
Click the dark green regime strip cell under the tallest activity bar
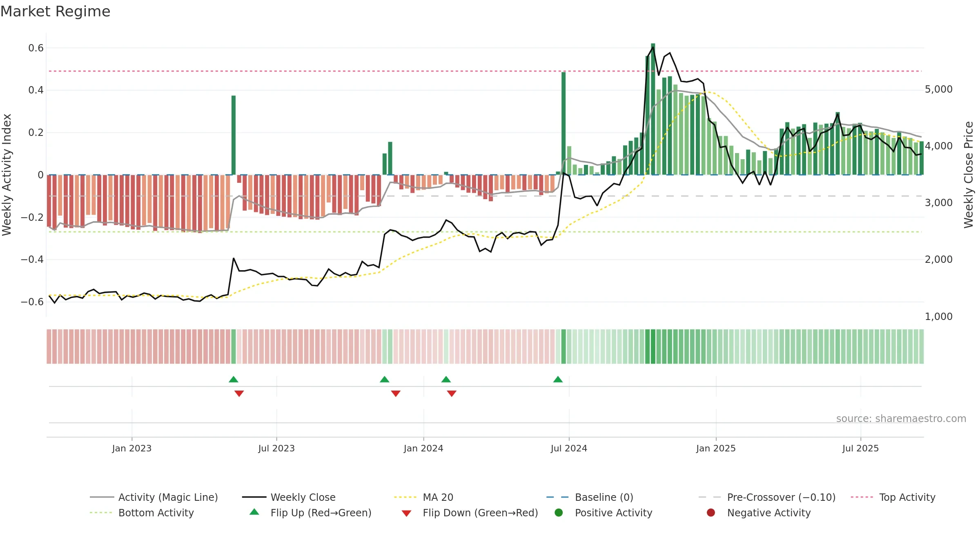click(x=653, y=347)
